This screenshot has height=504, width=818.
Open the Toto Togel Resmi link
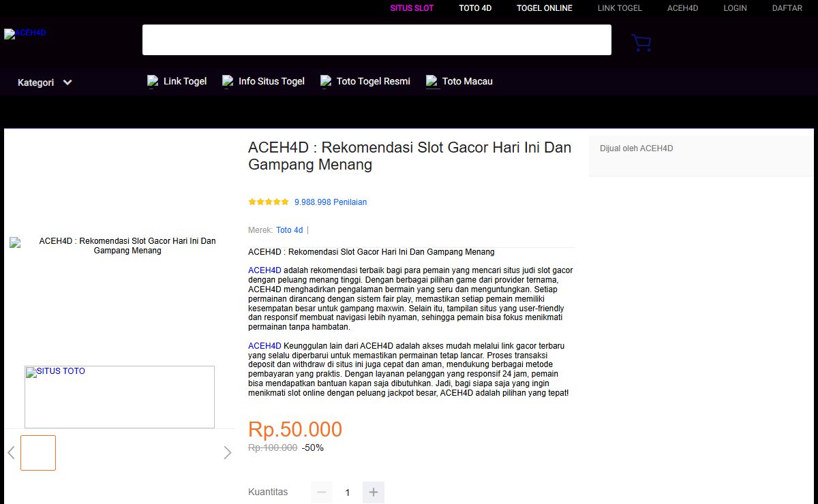click(374, 81)
